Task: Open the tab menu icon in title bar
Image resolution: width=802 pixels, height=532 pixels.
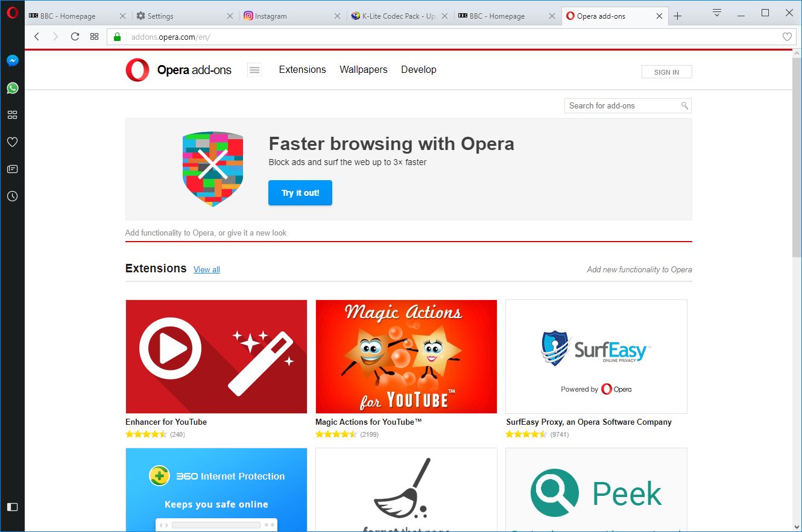Action: 717,13
